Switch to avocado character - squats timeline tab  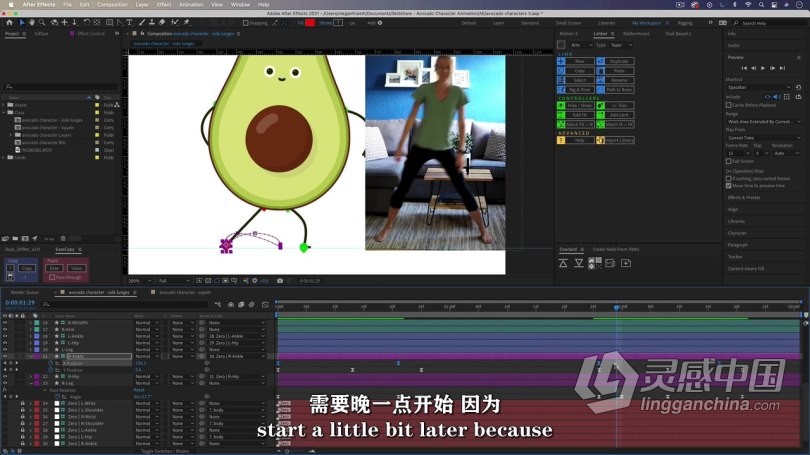point(185,292)
